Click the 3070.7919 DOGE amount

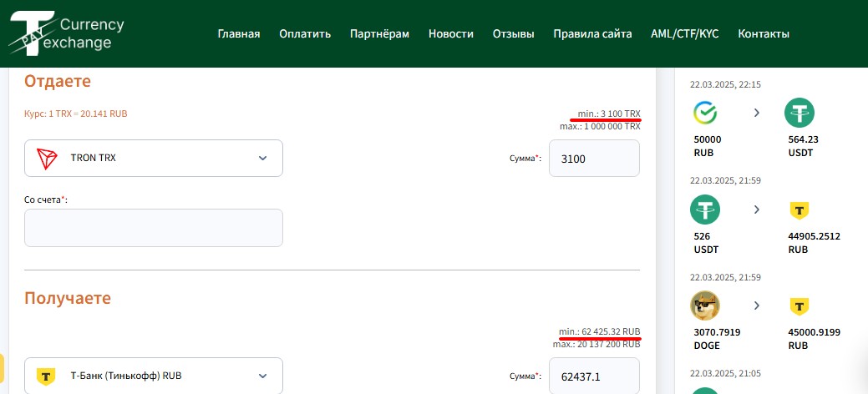coord(717,339)
